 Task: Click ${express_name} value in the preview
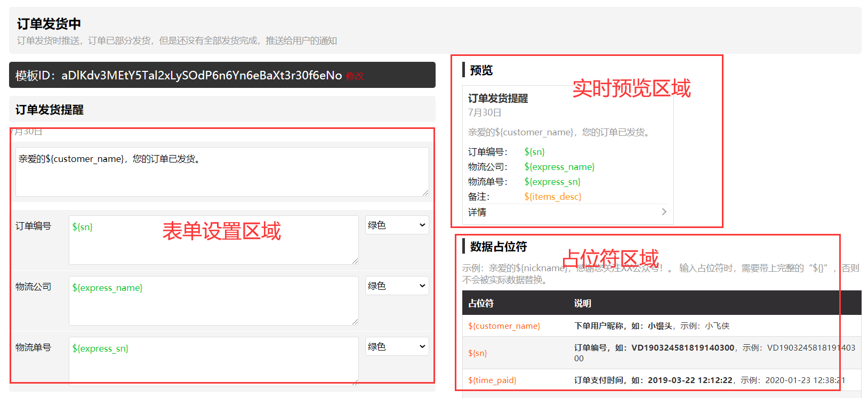coord(559,167)
